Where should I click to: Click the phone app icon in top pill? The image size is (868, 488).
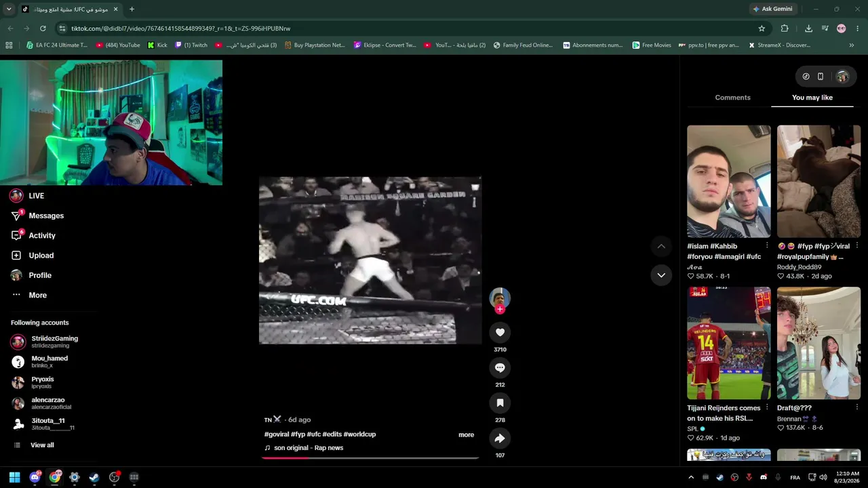pos(821,77)
